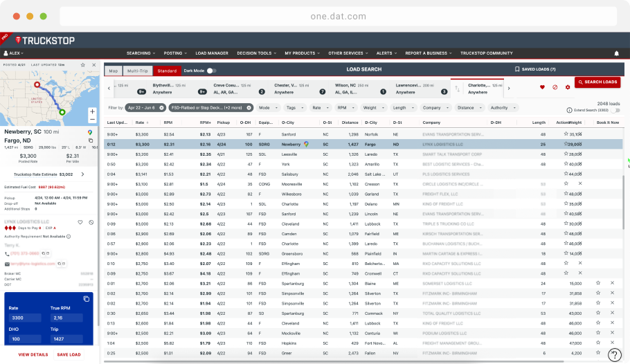The image size is (630, 364).
Task: Toggle Dark Mode switch
Action: [x=212, y=71]
